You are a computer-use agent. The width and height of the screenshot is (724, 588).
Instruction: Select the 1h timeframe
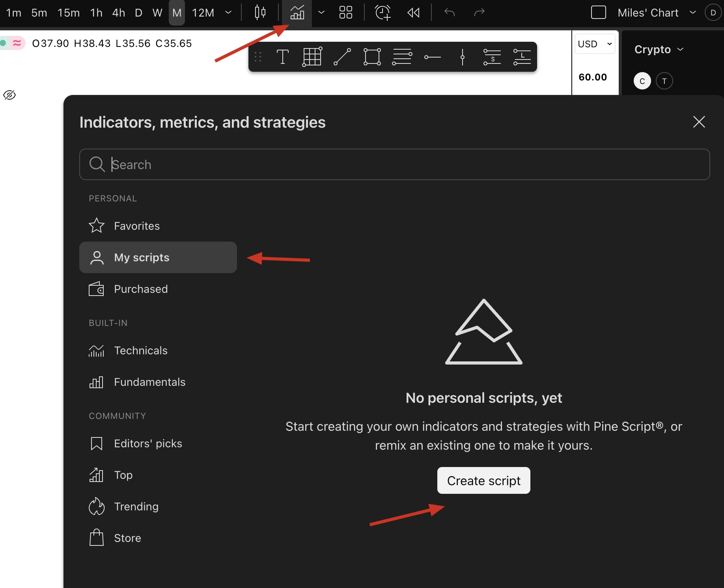coord(96,13)
